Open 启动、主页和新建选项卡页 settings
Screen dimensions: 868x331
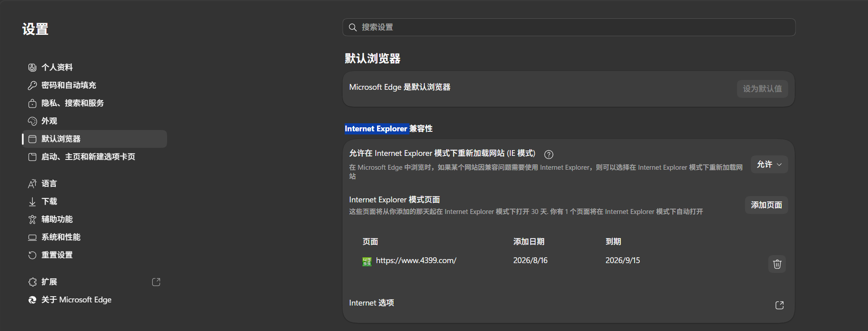point(94,157)
